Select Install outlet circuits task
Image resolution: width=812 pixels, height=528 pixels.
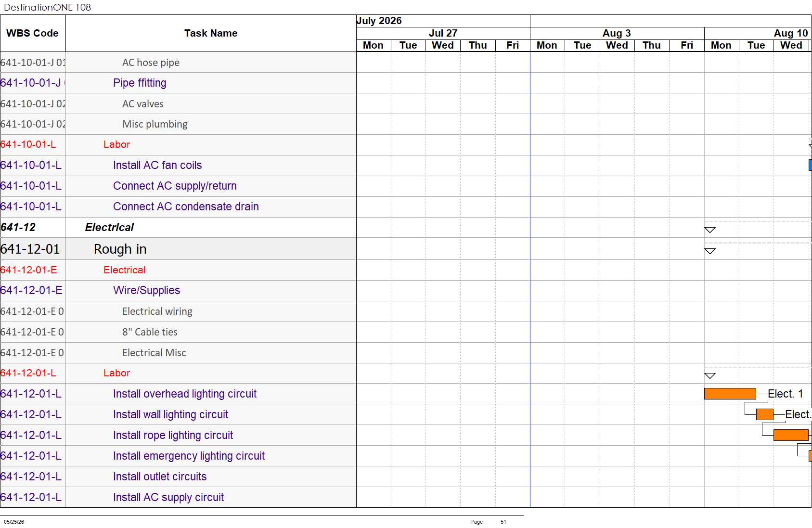(160, 476)
